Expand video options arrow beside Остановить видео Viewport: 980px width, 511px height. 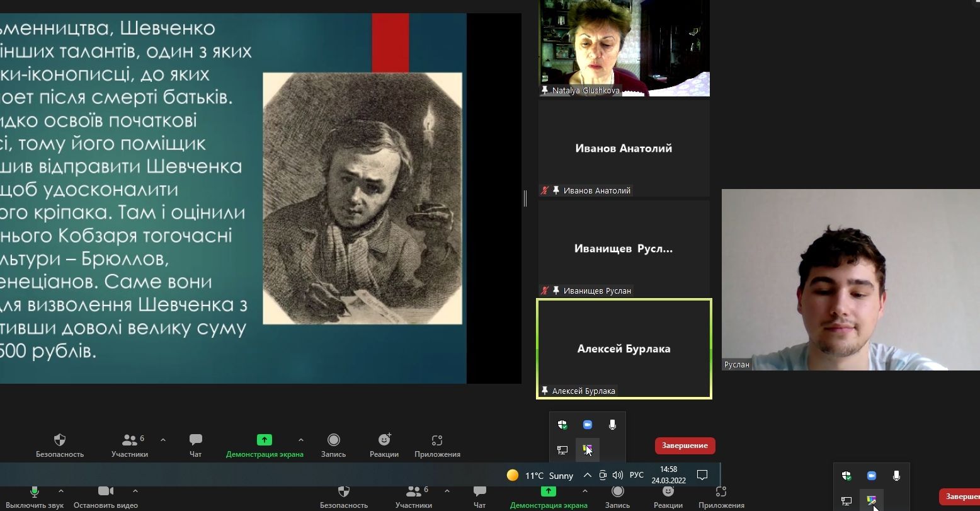(135, 491)
